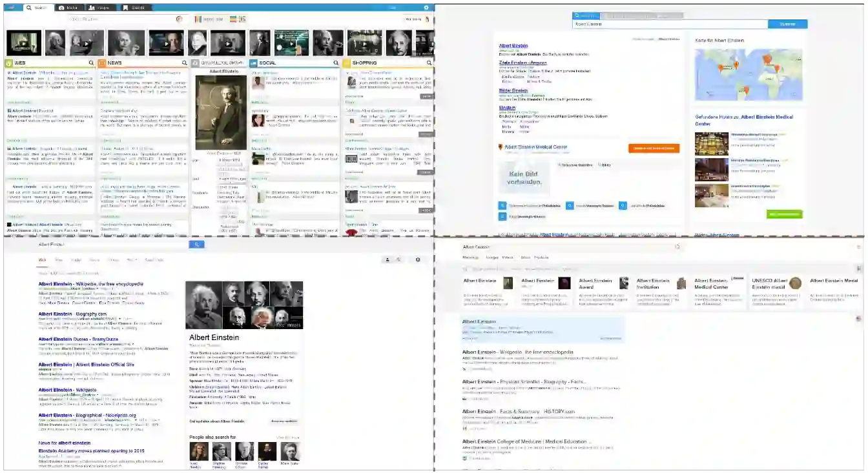
Task: Click the query field left of the blue magnifier button
Action: pyautogui.click(x=111, y=245)
